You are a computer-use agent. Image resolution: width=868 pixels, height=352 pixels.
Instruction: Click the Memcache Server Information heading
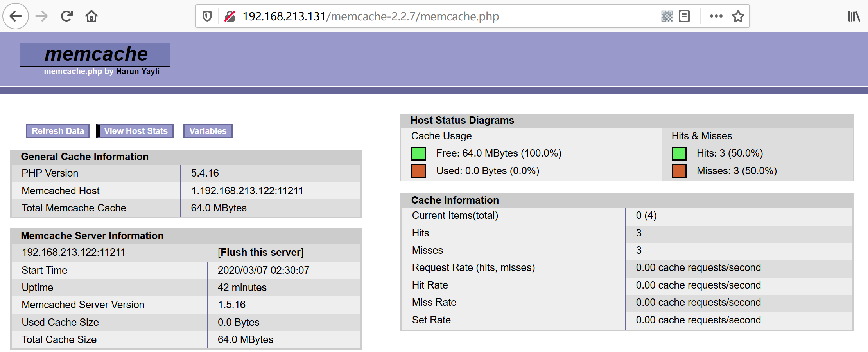(x=92, y=236)
